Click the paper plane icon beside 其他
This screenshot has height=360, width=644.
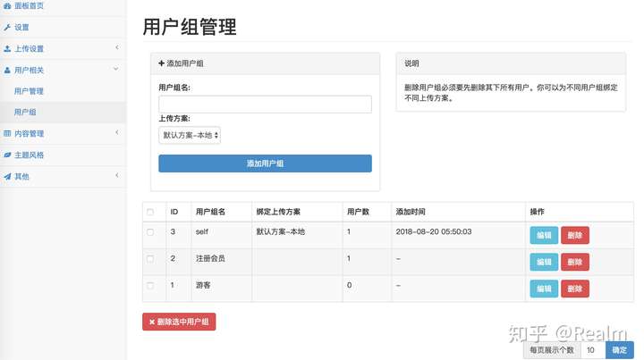click(7, 177)
